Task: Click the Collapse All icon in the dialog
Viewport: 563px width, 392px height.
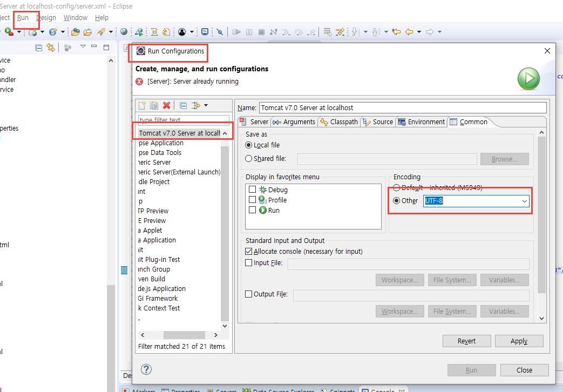Action: [x=183, y=105]
